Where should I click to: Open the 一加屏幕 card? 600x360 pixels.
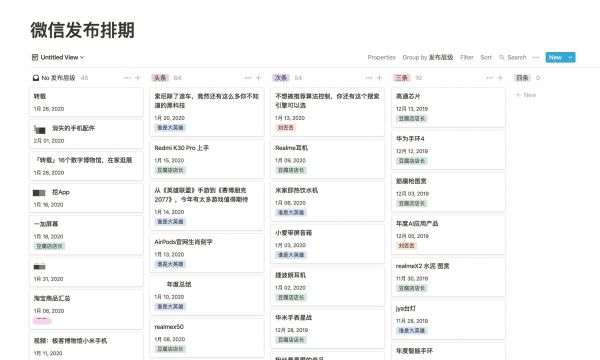point(86,235)
